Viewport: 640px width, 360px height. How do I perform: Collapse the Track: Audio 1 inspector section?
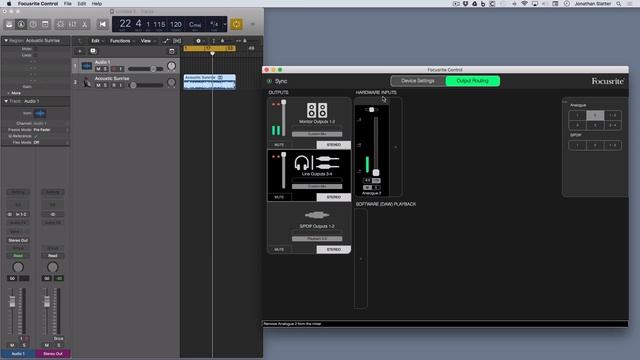coord(6,101)
